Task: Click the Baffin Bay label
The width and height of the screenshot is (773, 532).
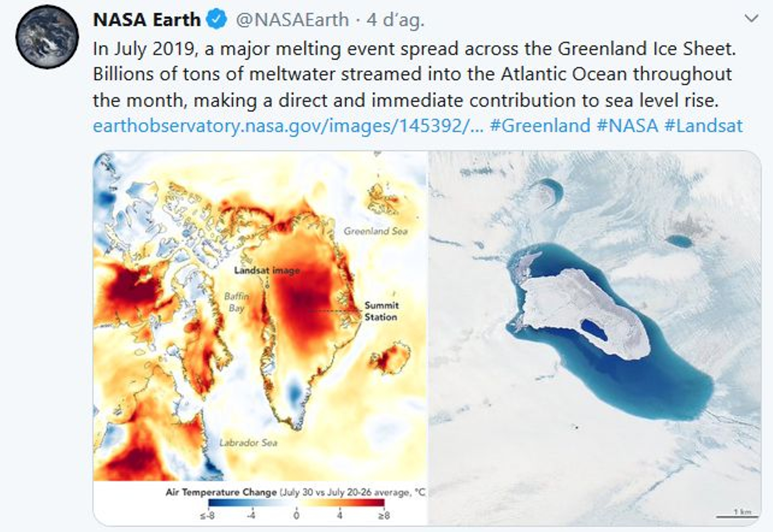Action: coord(237,302)
